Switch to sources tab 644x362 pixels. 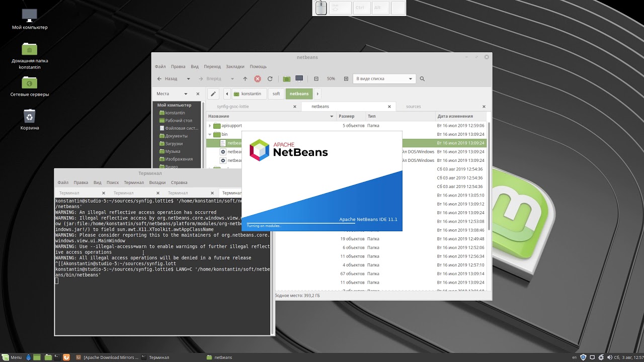442,107
